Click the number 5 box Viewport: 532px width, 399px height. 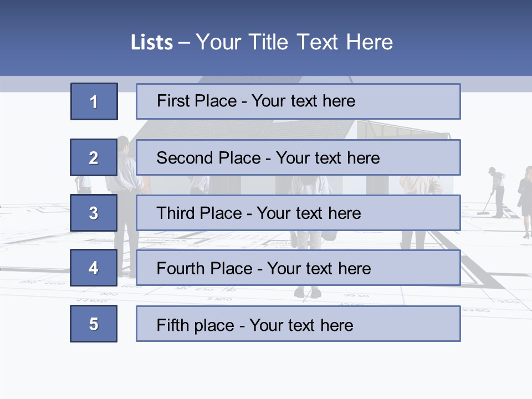[94, 324]
